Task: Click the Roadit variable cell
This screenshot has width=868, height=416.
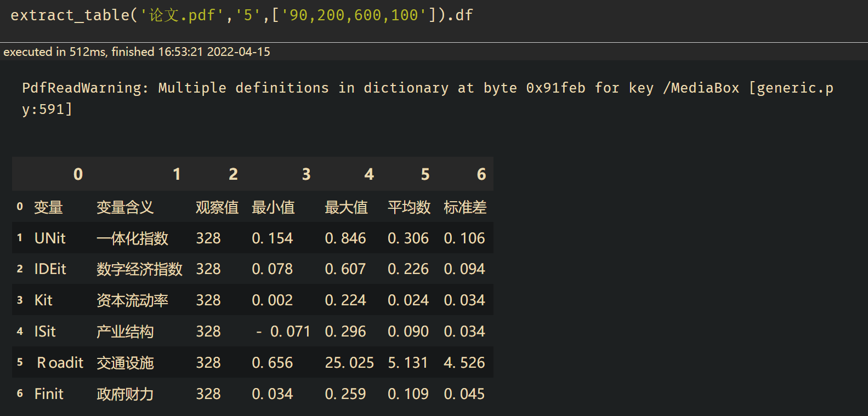Action: point(60,363)
